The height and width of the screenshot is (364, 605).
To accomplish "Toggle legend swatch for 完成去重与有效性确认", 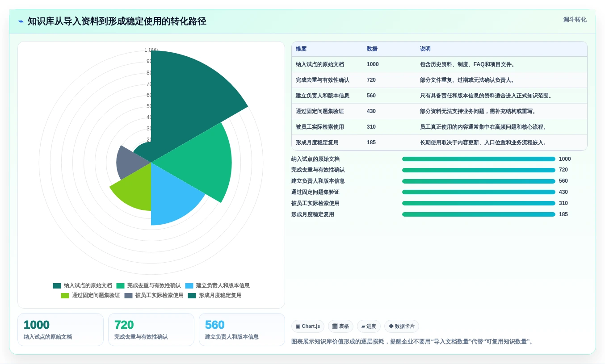I will 120,286.
